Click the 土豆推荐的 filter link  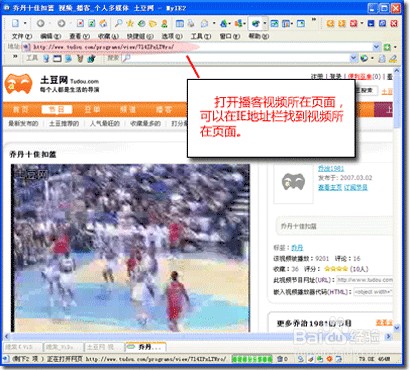(x=64, y=124)
